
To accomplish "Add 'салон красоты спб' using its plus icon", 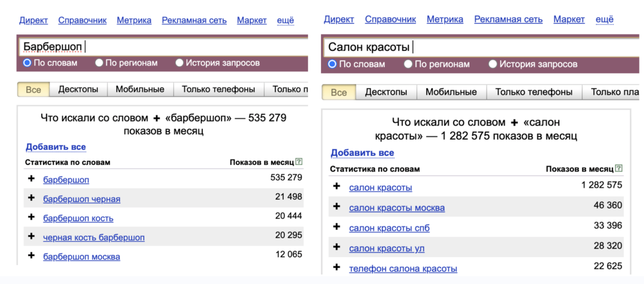I will click(336, 227).
